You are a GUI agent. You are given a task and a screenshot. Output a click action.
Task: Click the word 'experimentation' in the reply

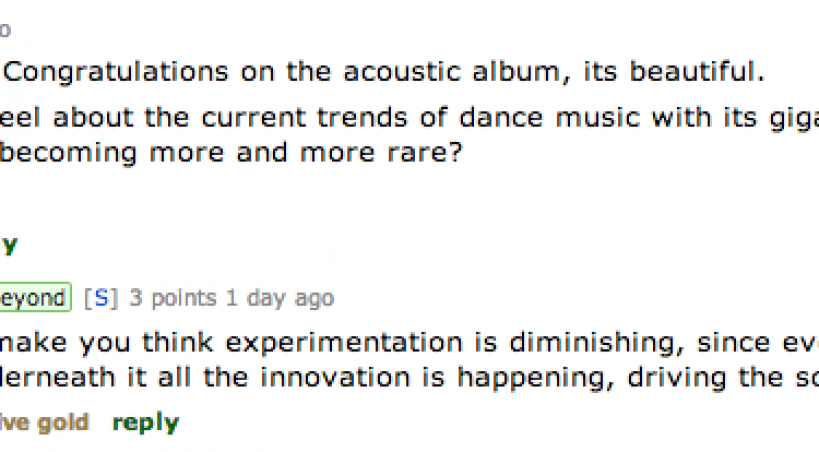(x=349, y=344)
